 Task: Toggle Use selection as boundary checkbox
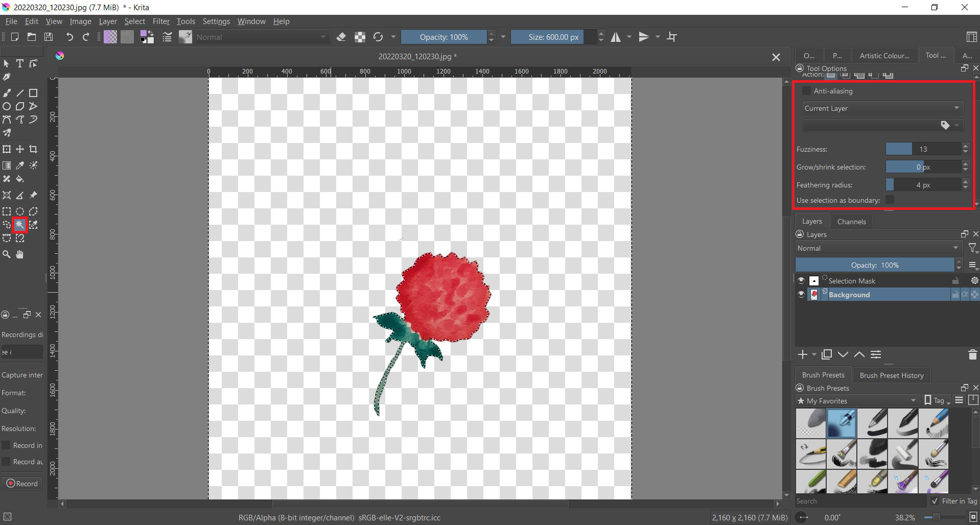coord(890,200)
